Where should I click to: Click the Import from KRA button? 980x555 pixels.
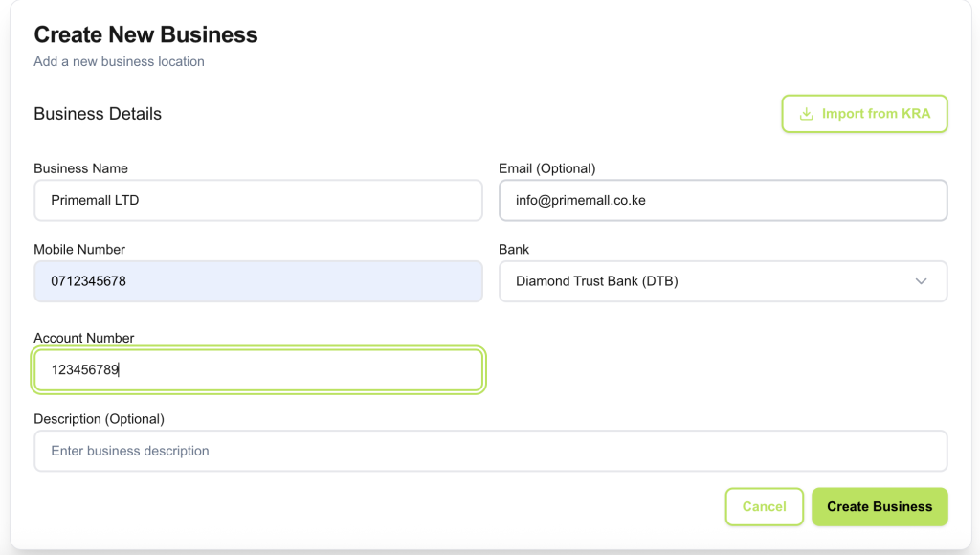[x=864, y=114]
